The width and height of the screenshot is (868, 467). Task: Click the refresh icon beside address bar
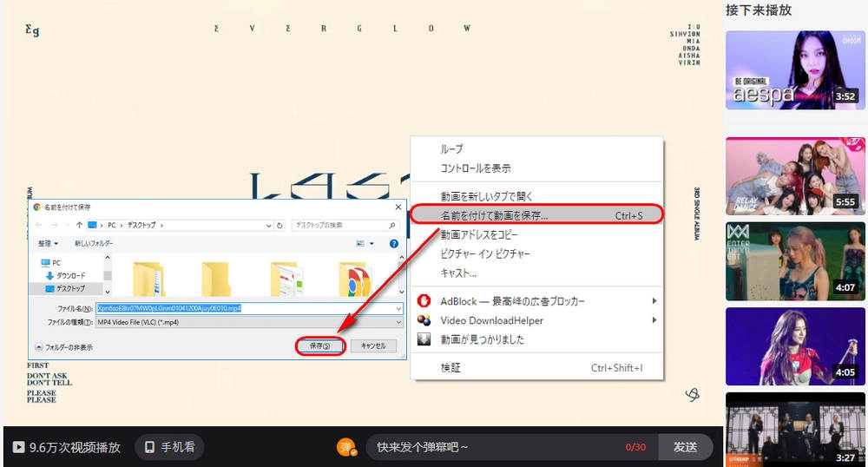click(x=279, y=225)
